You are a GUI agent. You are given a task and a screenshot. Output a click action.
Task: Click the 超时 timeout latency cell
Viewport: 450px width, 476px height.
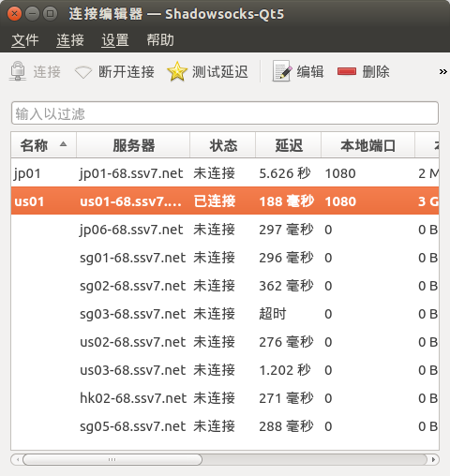click(273, 314)
